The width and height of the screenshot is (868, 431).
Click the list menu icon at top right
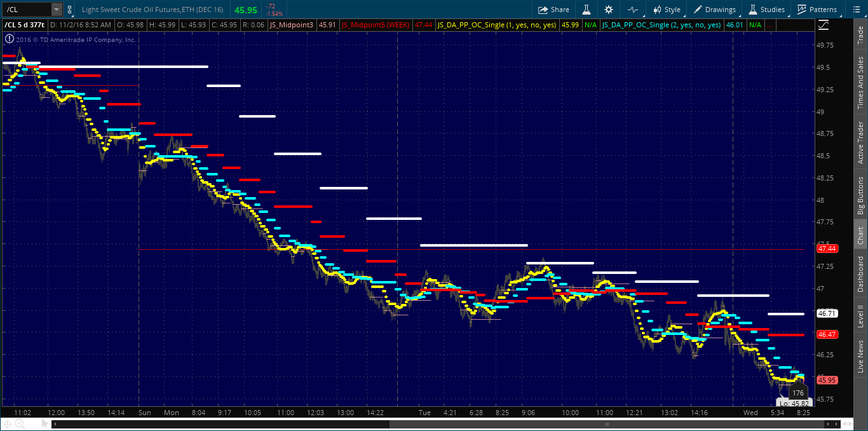[x=857, y=10]
